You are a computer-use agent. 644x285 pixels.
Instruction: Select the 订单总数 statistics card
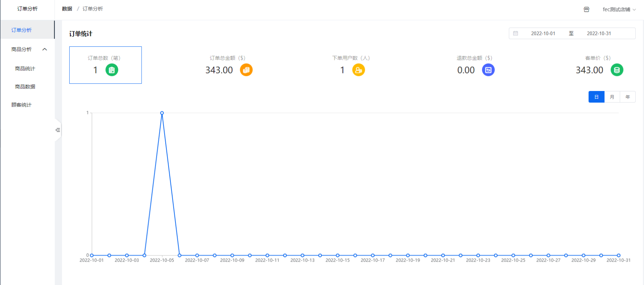click(x=105, y=65)
